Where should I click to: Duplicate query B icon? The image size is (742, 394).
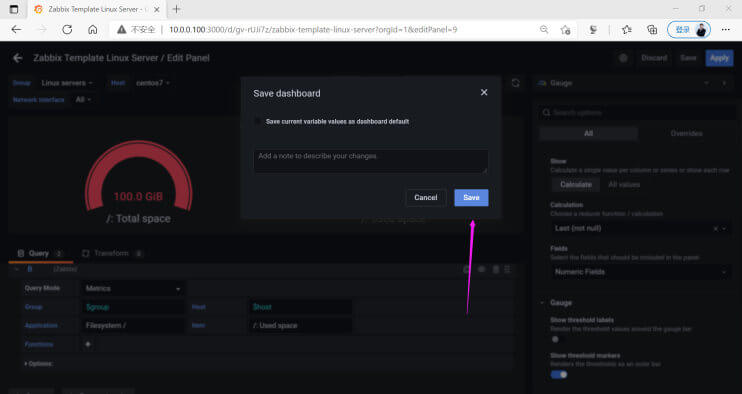pos(466,269)
